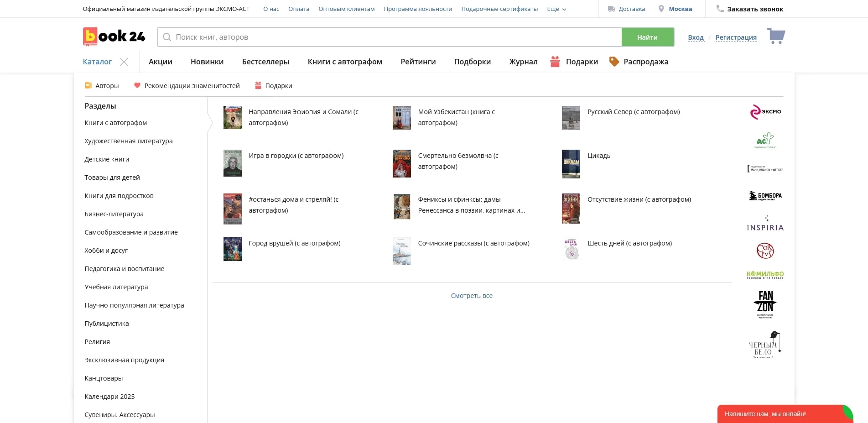Open the shopping cart icon
This screenshot has height=423, width=868.
pos(776,36)
